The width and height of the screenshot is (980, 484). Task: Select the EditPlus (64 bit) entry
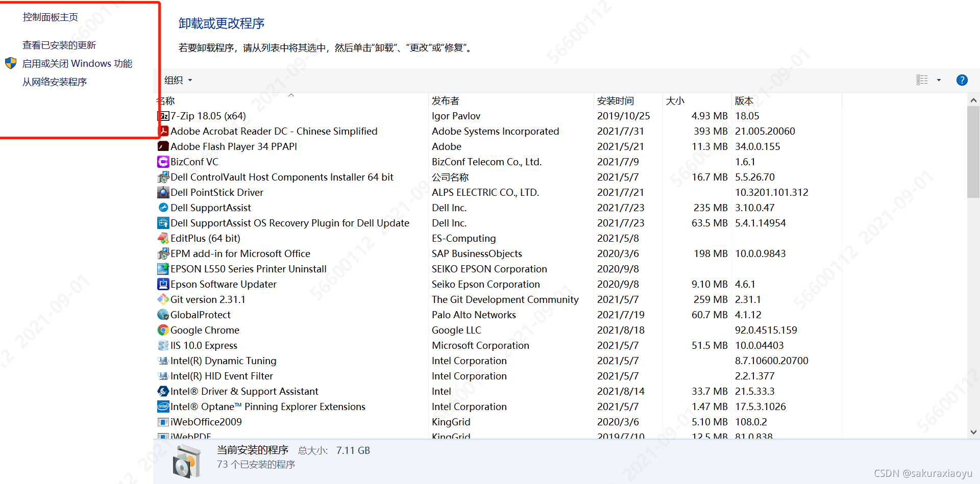click(205, 239)
